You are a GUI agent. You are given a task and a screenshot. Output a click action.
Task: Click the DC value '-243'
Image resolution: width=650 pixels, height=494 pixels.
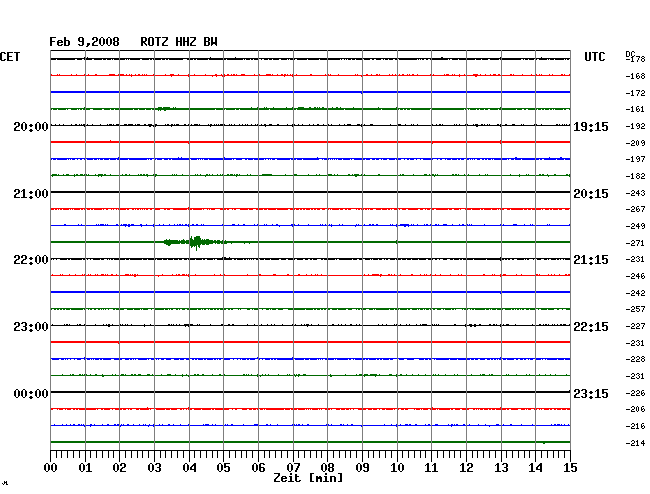(x=635, y=193)
